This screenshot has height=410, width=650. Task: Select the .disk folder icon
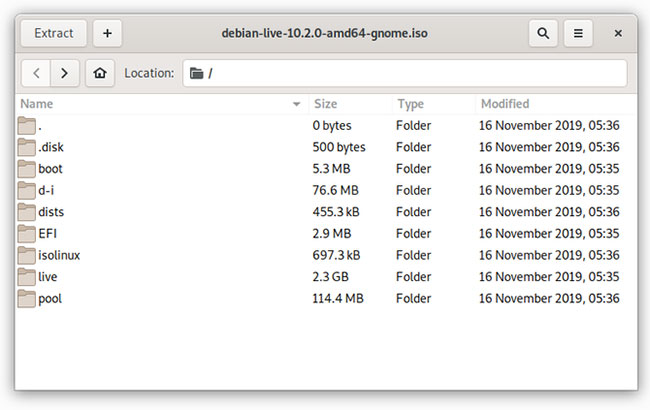coord(26,147)
